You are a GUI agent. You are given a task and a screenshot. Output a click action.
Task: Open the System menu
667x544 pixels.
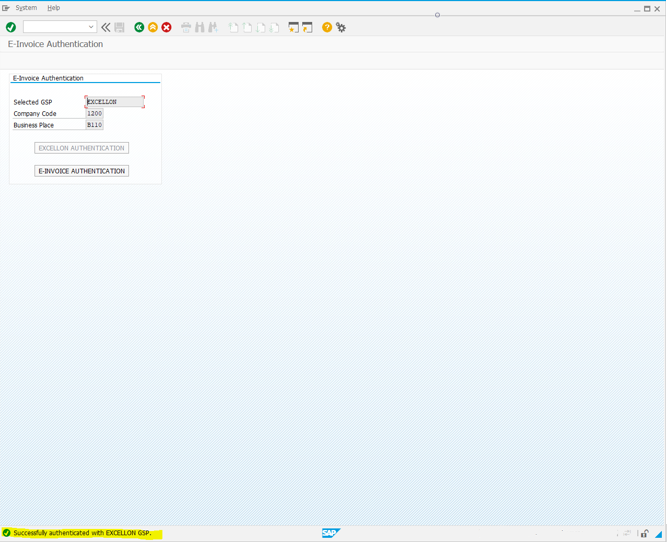coord(26,8)
